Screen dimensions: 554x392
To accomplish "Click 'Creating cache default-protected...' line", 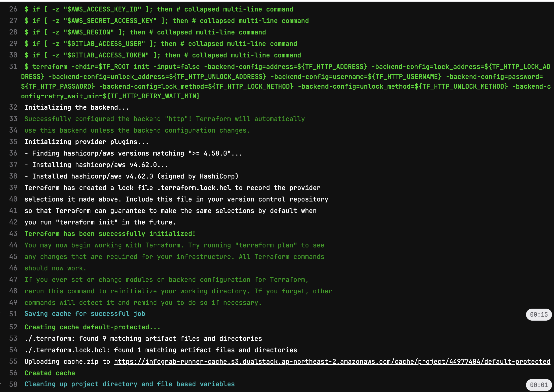I will pos(92,327).
